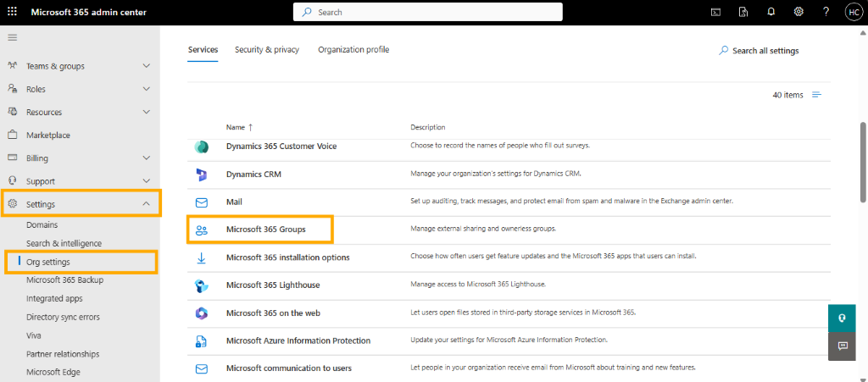
Task: Open Microsoft 365 installation options
Action: (288, 257)
